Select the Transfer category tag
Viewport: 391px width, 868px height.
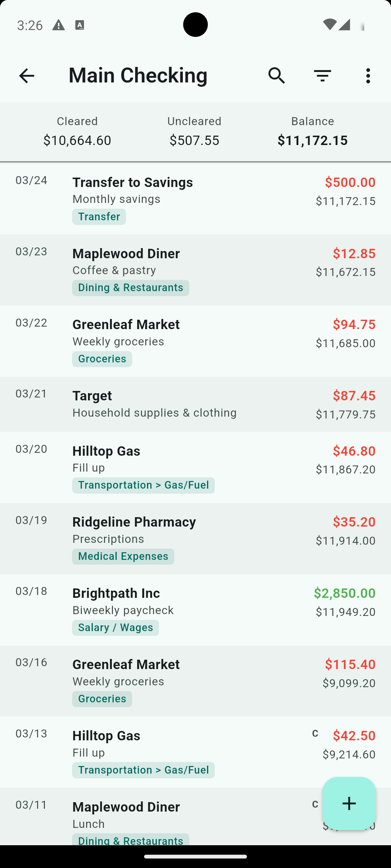click(x=99, y=217)
